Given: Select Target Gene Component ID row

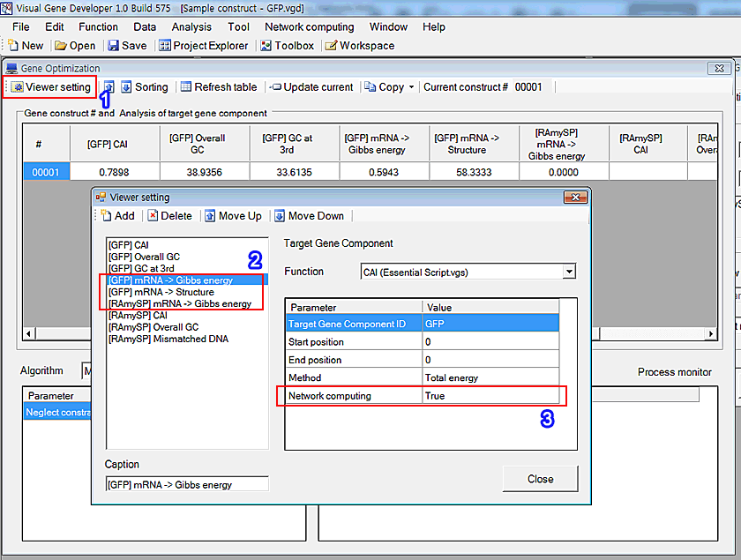Looking at the screenshot, I should [x=423, y=325].
